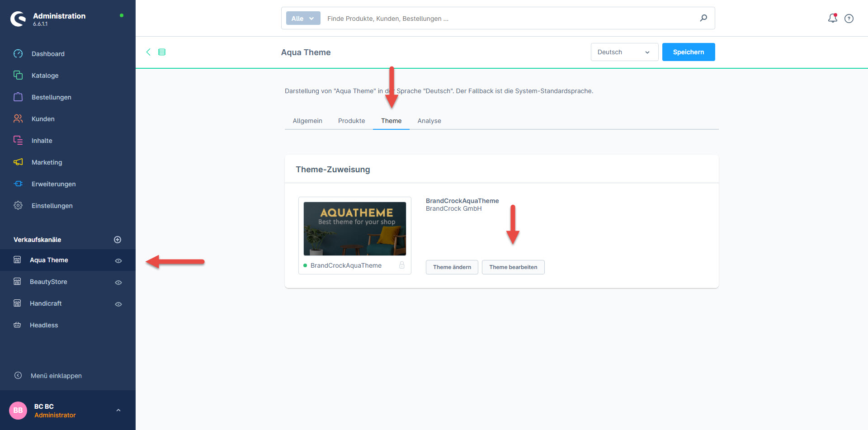Open Marketing megaphone in sidebar
Viewport: 868px width, 430px height.
pyautogui.click(x=18, y=162)
